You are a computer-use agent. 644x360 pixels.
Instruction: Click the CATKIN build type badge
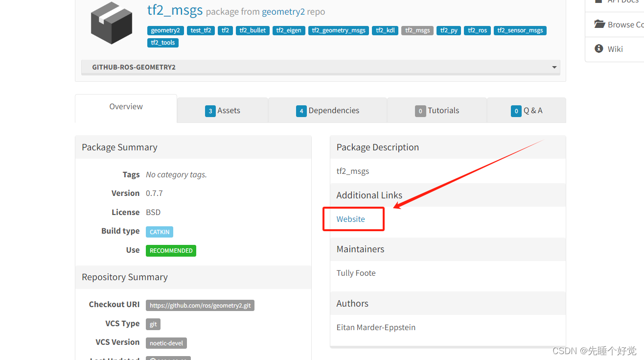point(160,232)
